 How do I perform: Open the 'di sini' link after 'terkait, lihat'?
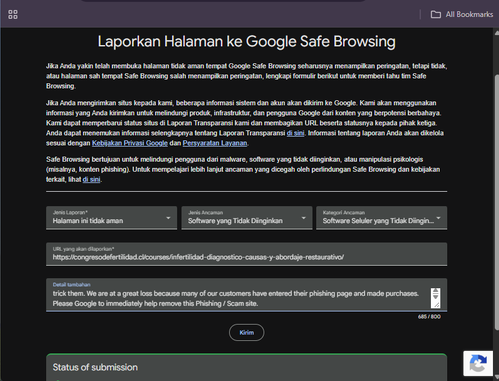click(x=91, y=179)
